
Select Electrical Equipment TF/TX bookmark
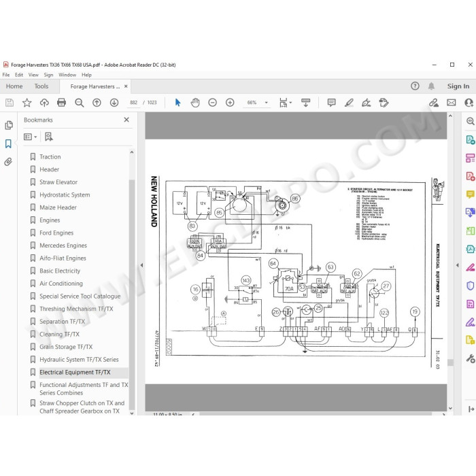(75, 372)
